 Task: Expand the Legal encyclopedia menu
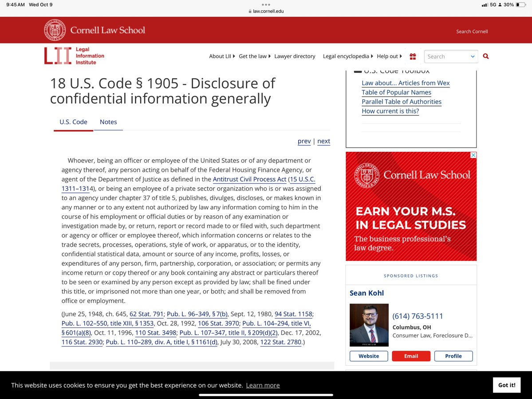[348, 56]
